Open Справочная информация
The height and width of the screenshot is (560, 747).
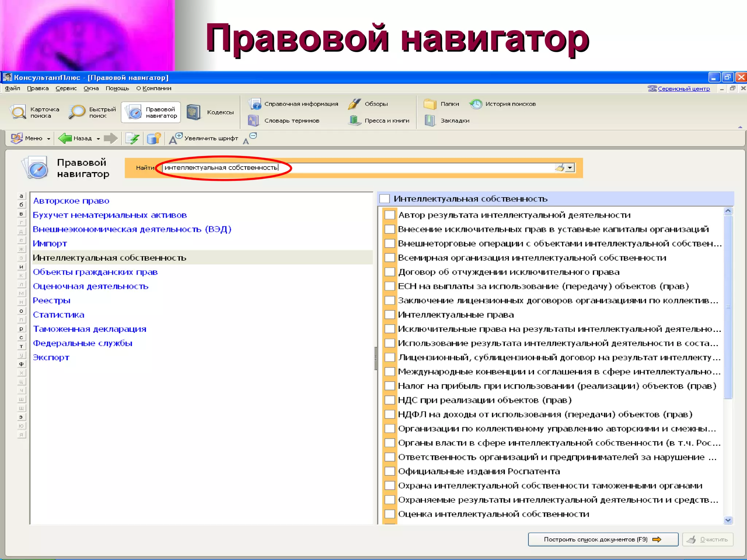click(x=294, y=104)
